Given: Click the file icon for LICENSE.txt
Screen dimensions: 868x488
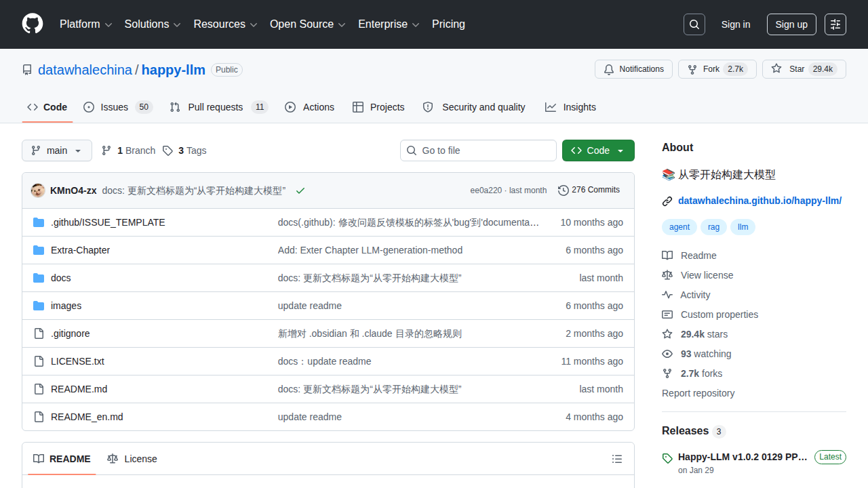Looking at the screenshot, I should point(39,361).
